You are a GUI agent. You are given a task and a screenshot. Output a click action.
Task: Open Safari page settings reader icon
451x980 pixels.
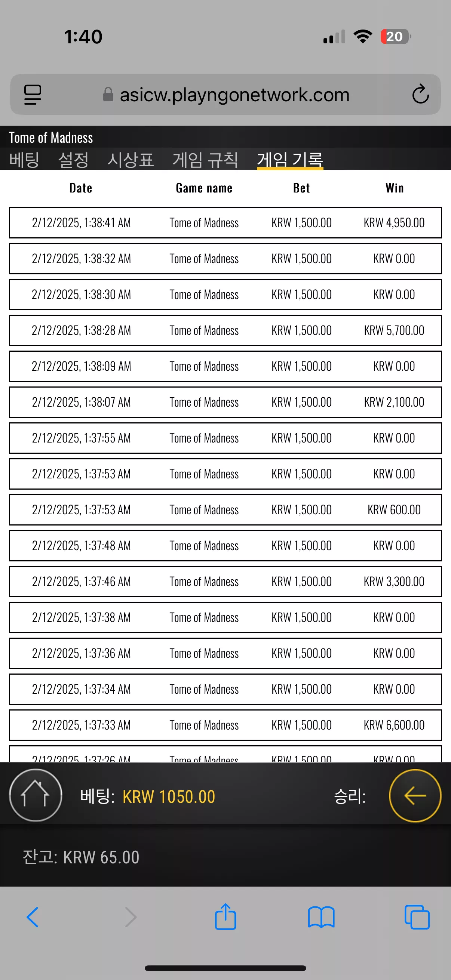(33, 94)
